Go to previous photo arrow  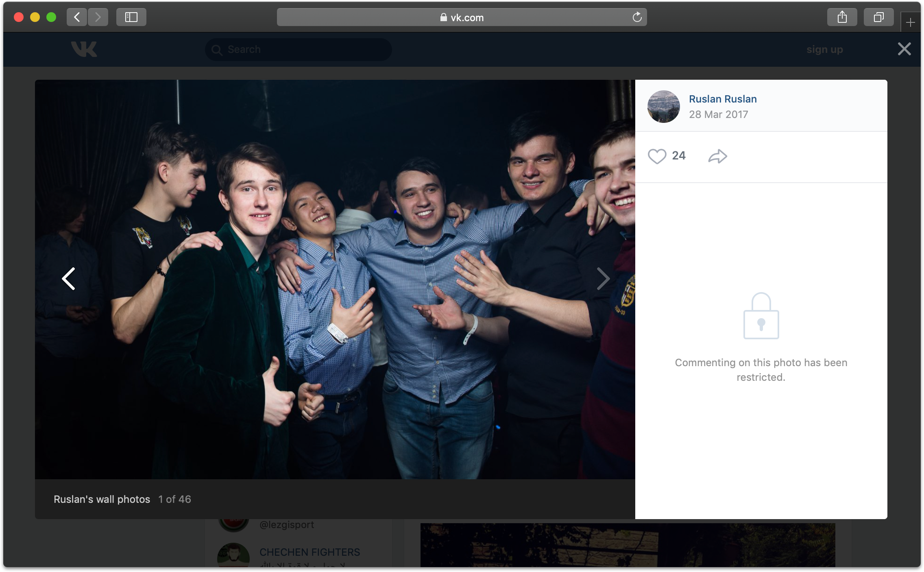click(68, 279)
